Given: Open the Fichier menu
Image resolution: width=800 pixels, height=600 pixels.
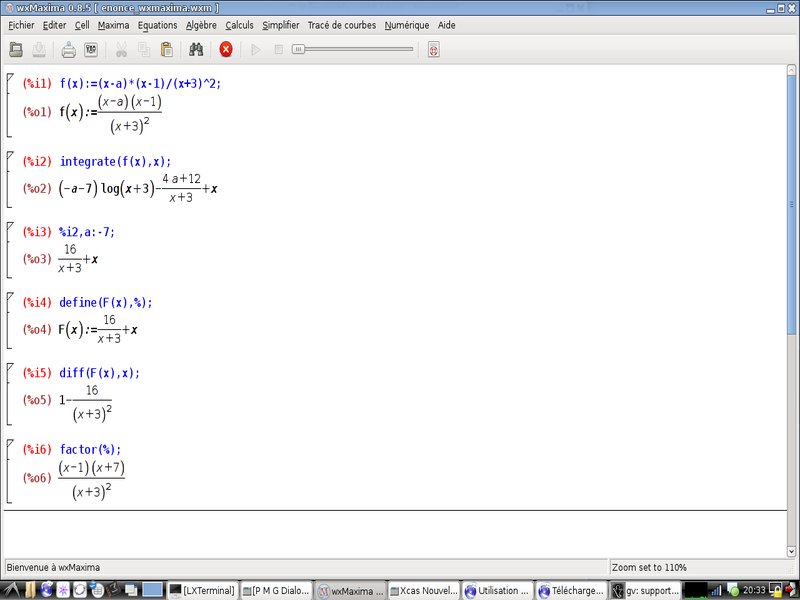Looking at the screenshot, I should click(x=21, y=25).
